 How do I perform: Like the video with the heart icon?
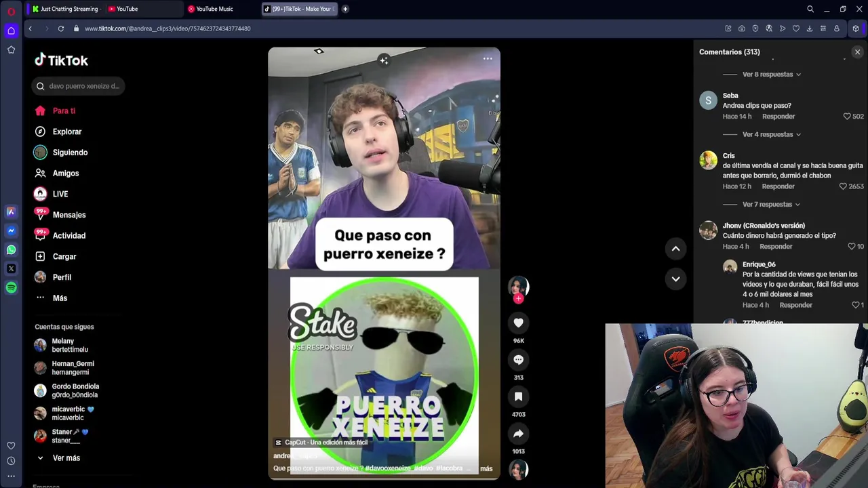(519, 323)
